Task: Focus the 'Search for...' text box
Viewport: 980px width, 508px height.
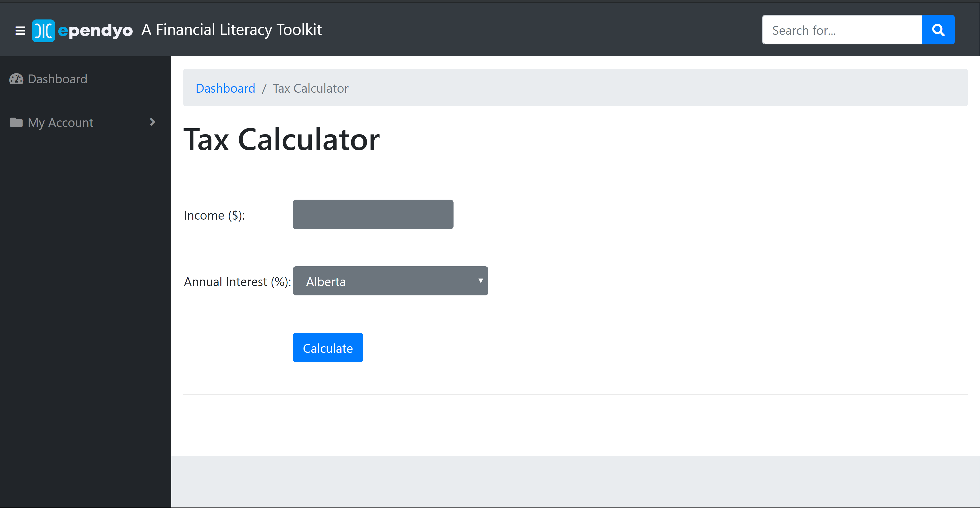Action: (x=842, y=30)
